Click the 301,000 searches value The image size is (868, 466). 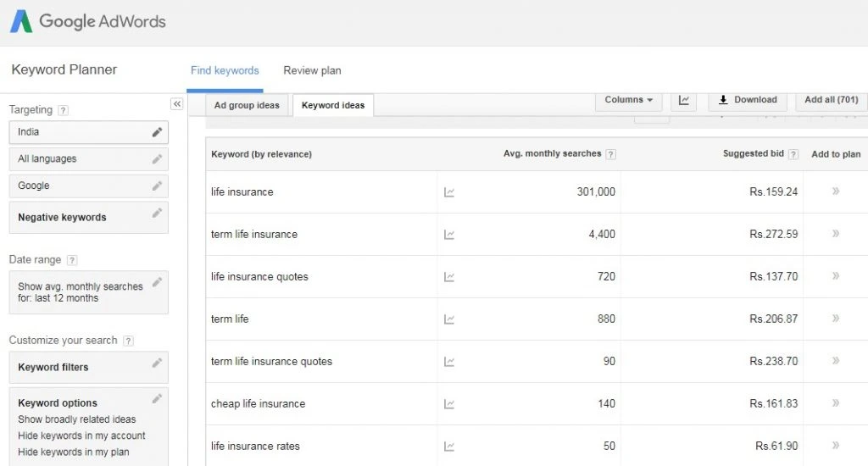(596, 191)
